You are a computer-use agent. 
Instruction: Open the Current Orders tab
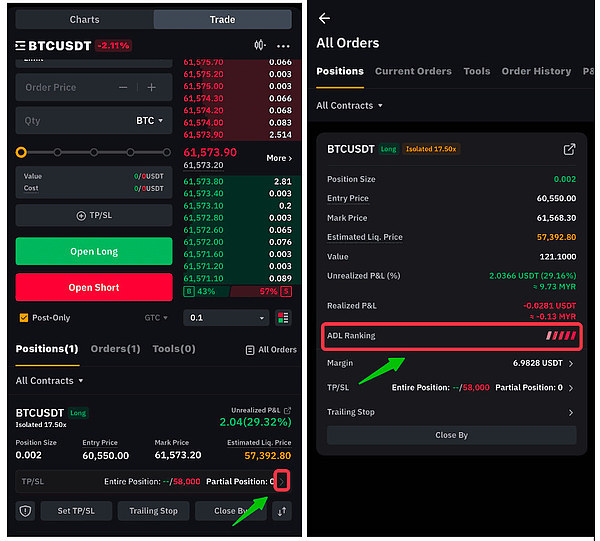click(413, 71)
